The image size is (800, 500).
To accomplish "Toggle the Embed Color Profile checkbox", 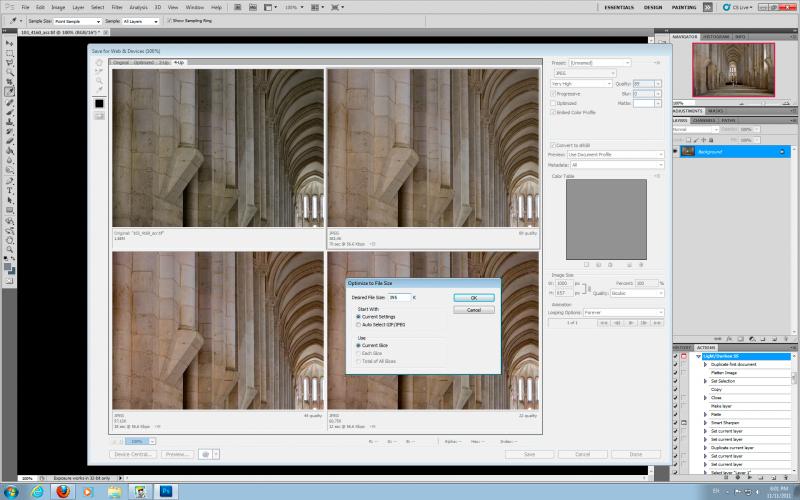I will [553, 112].
